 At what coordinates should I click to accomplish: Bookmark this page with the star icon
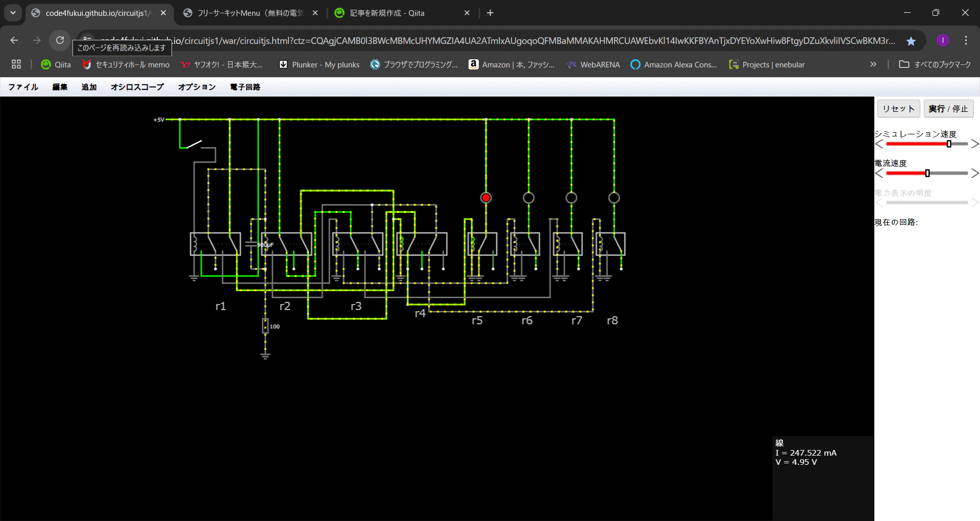911,41
